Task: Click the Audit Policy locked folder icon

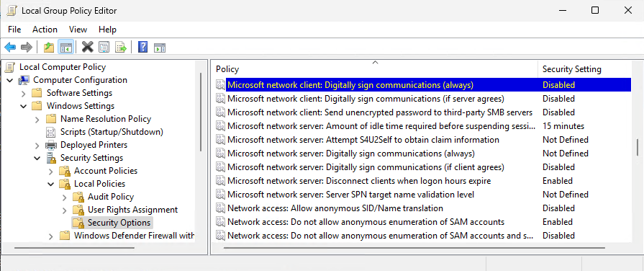Action: click(78, 197)
